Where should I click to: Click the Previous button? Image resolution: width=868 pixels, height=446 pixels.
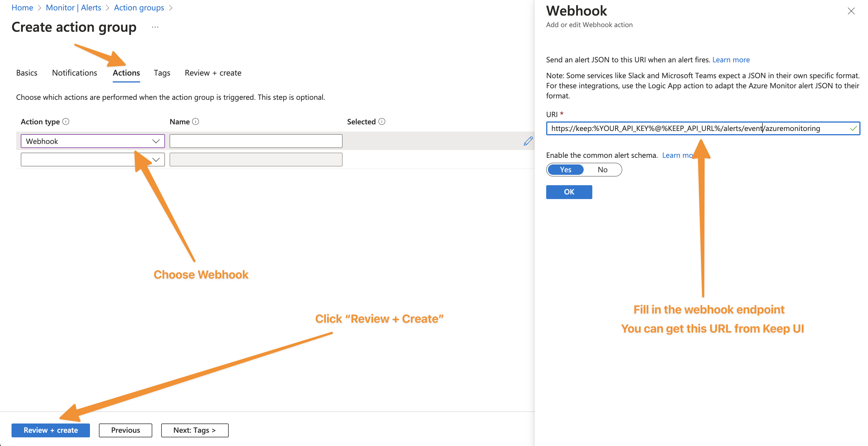[x=125, y=430]
